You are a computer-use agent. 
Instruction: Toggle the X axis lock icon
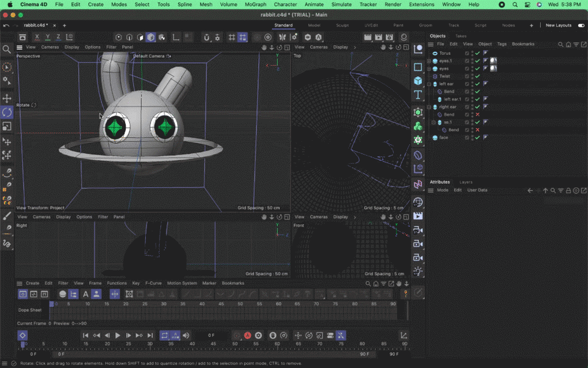click(37, 37)
